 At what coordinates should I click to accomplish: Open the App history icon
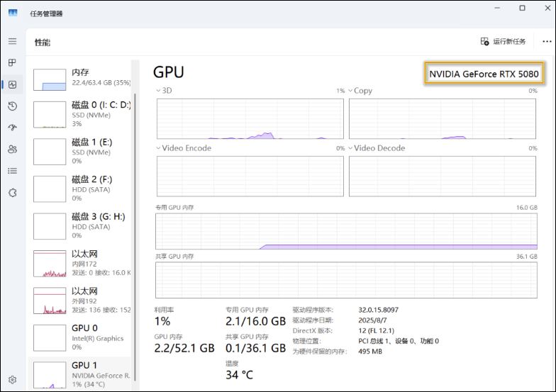[12, 106]
